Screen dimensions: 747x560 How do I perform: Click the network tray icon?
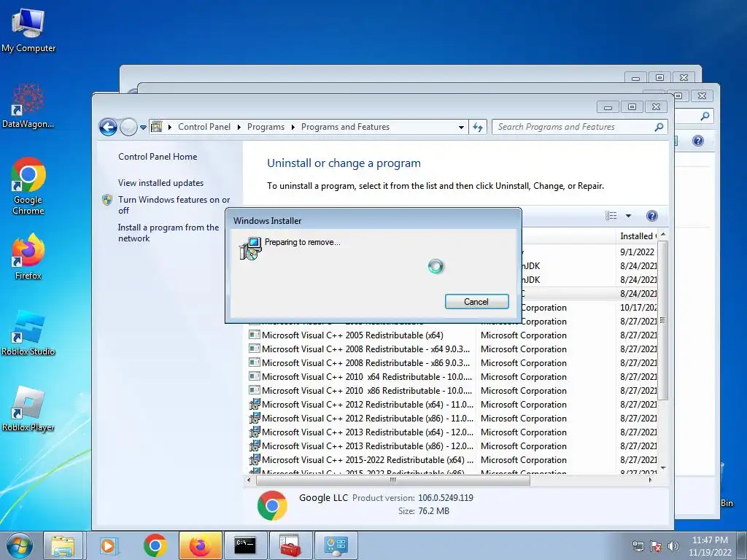tap(638, 546)
